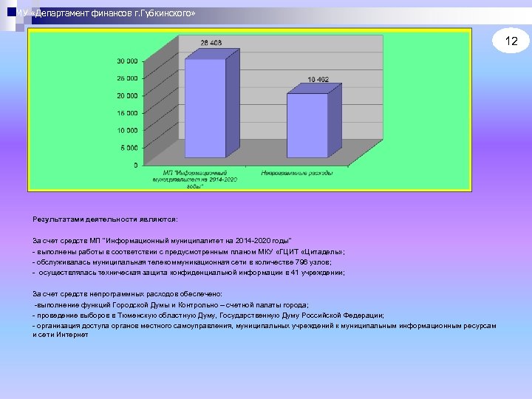
Task: Select the bar valued 28 408
Action: click(212, 103)
